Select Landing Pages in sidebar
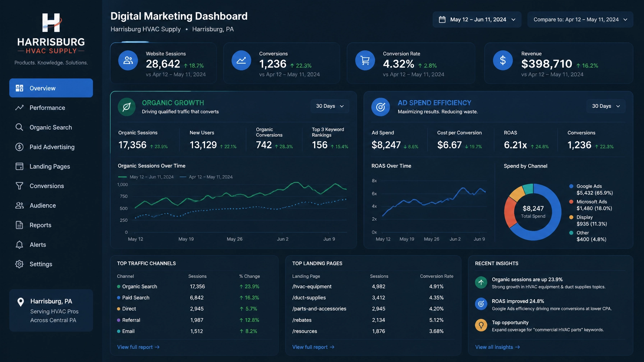The width and height of the screenshot is (644, 362). point(51,166)
